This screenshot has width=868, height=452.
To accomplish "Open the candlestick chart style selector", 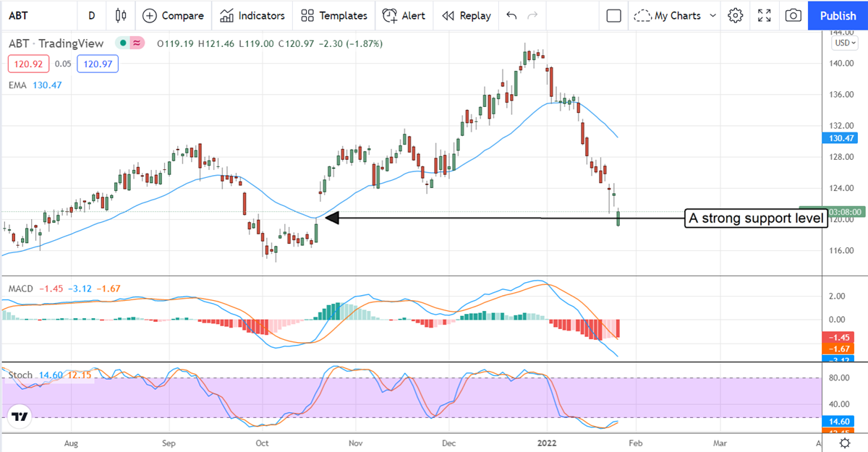I will click(x=121, y=15).
